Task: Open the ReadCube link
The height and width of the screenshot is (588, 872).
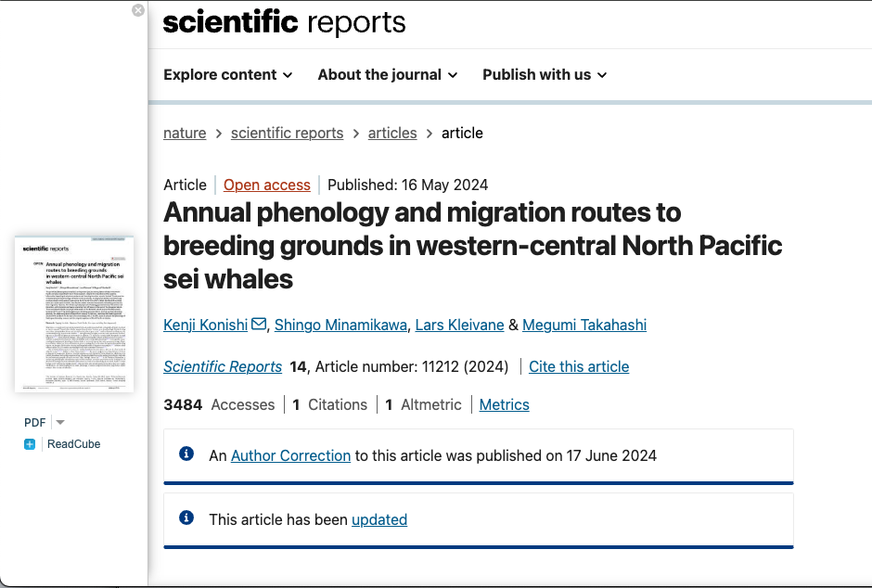Action: point(73,444)
